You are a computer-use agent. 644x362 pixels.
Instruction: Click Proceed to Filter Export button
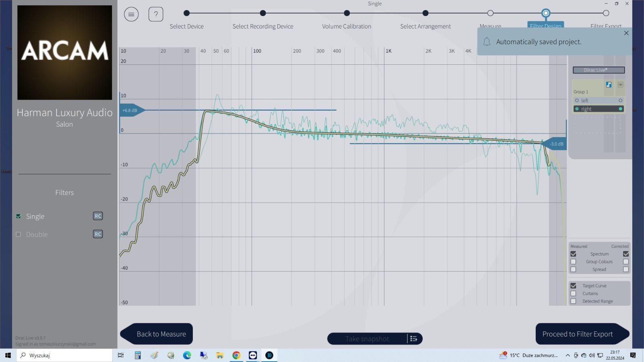click(x=582, y=334)
